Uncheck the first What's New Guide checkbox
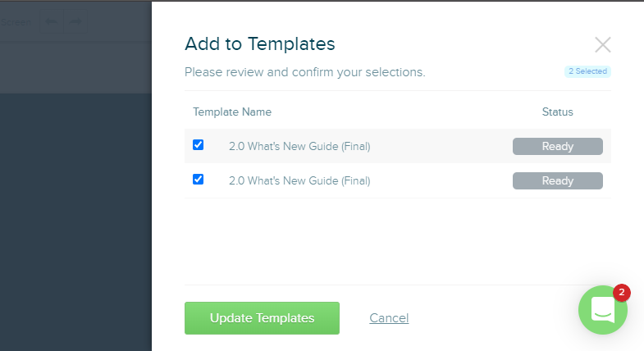The width and height of the screenshot is (644, 351). 198,145
